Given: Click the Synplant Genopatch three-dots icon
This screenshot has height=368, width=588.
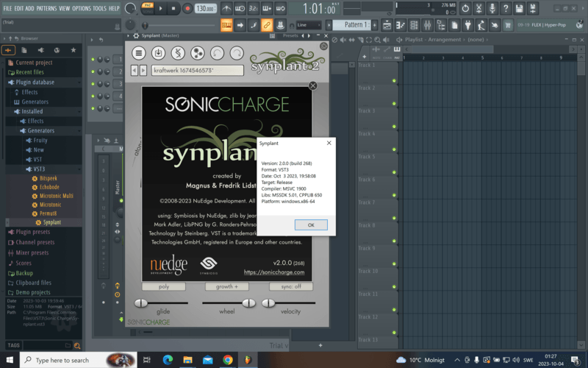Looking at the screenshot, I should pos(197,53).
